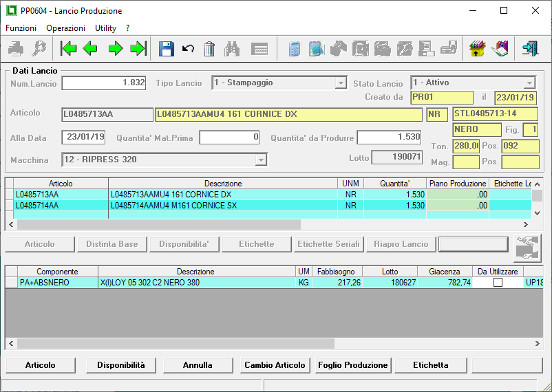Go to the previous record arrow
The width and height of the screenshot is (552, 392).
pos(90,48)
